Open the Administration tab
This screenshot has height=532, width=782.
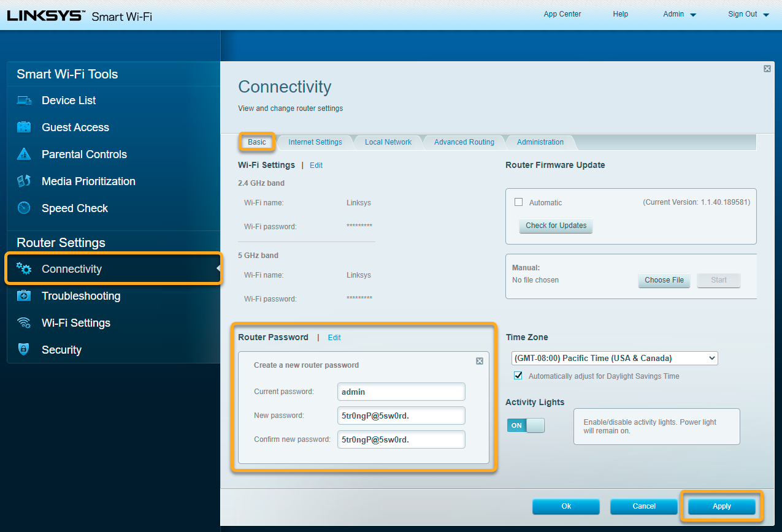pos(540,142)
